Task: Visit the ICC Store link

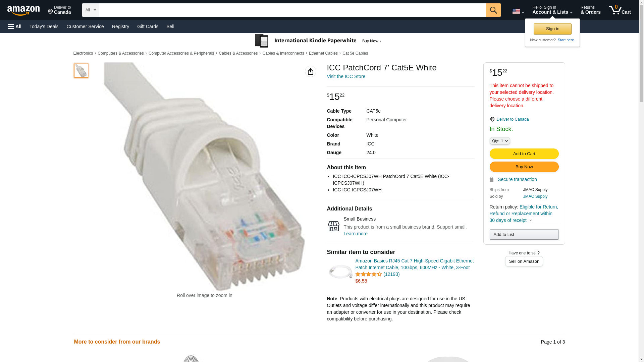Action: click(x=346, y=76)
